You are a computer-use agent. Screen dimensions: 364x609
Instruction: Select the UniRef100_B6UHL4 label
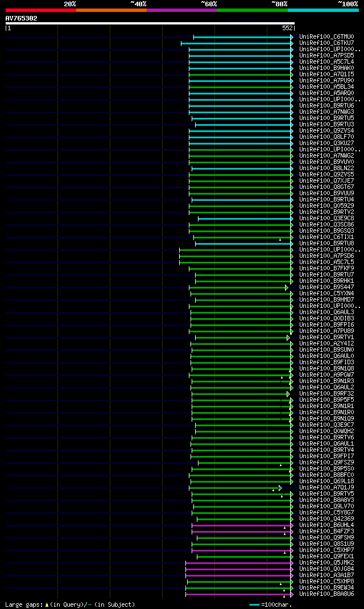click(326, 525)
